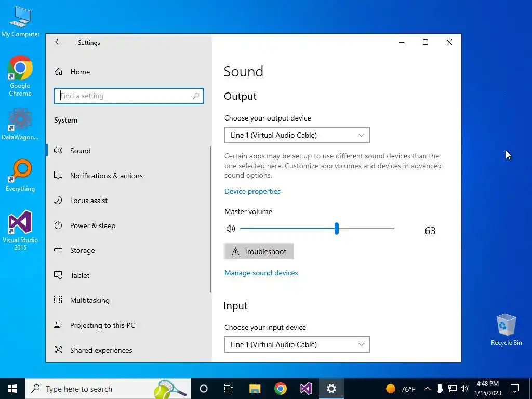
Task: Select the Recycle Bin desktop icon
Action: 506,330
